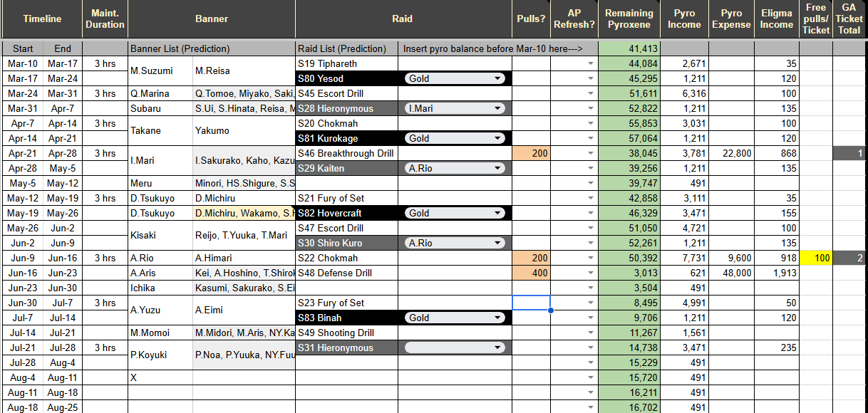Open the Gold dropdown for S82 Hovercraft
The image size is (868, 413).
tap(454, 213)
